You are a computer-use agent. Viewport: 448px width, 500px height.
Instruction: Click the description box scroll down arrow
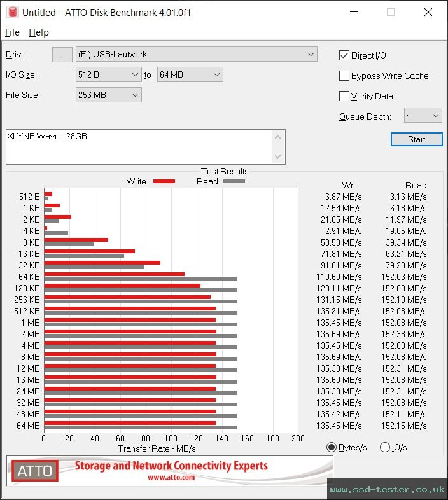click(277, 156)
